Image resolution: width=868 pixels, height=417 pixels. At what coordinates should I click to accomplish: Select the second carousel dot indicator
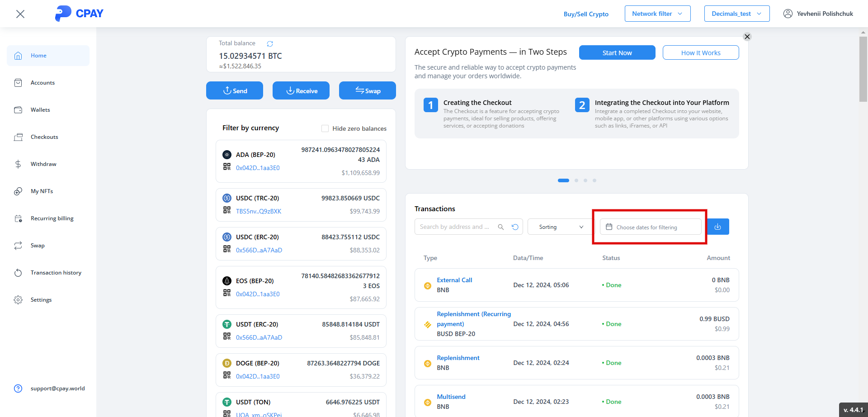pyautogui.click(x=576, y=180)
